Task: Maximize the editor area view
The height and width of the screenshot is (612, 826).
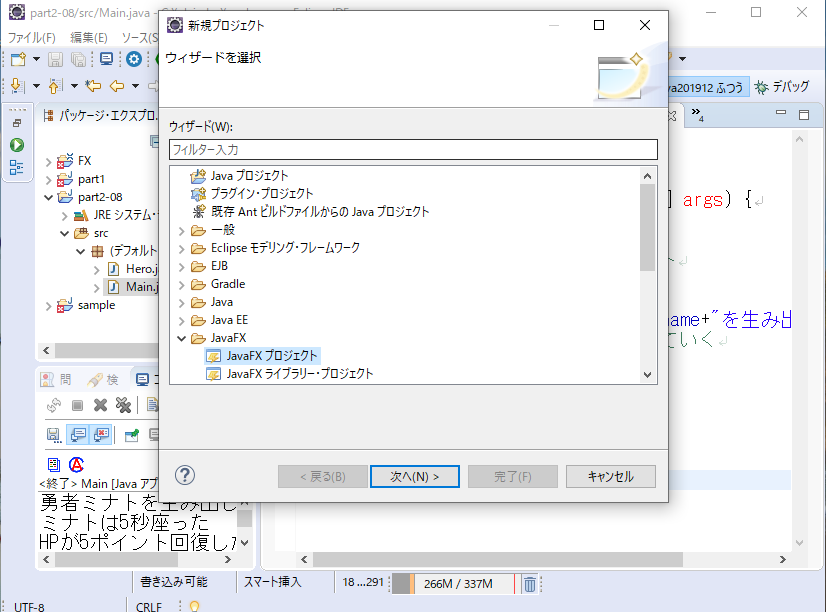Action: [x=804, y=115]
